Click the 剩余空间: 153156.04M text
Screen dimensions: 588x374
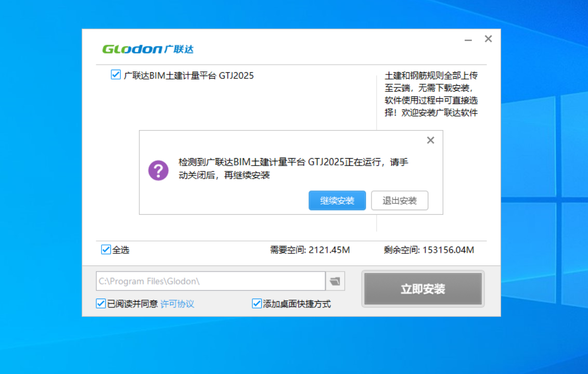pyautogui.click(x=429, y=250)
